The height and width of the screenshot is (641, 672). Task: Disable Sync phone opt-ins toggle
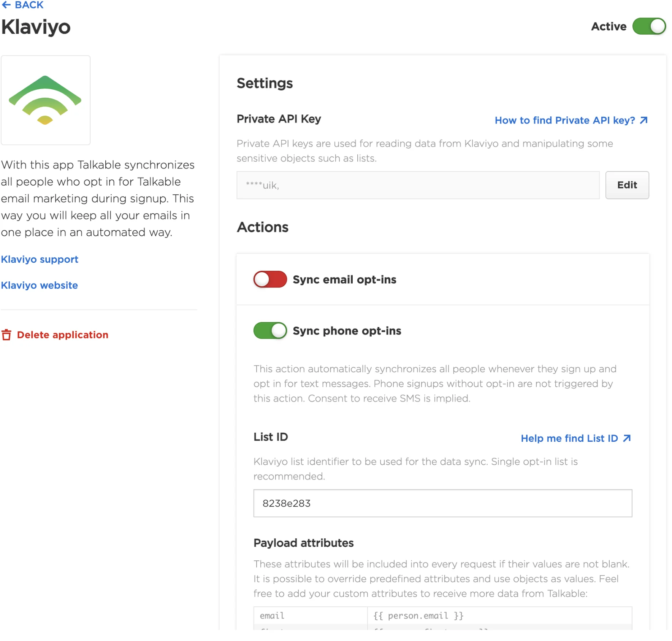pyautogui.click(x=270, y=330)
